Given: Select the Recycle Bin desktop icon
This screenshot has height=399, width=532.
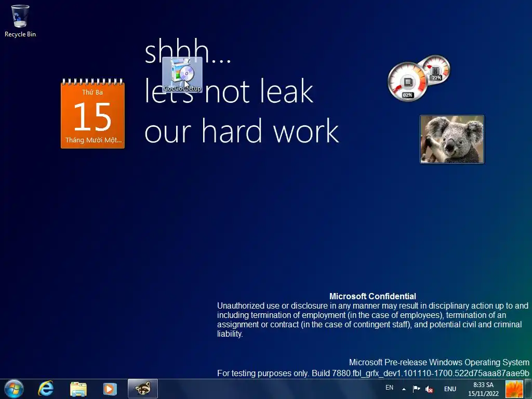Looking at the screenshot, I should coord(20,20).
